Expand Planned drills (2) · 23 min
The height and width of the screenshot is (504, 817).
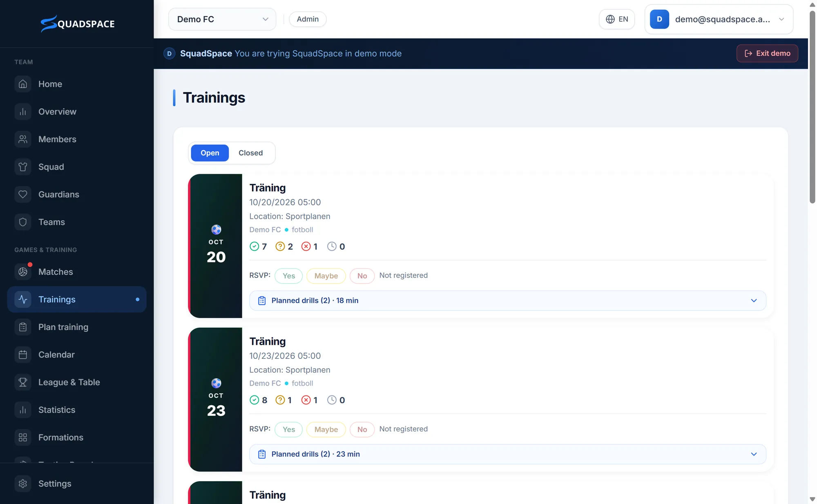[x=507, y=454]
